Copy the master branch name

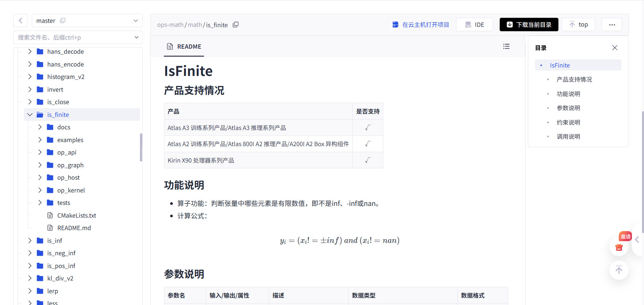tap(63, 20)
